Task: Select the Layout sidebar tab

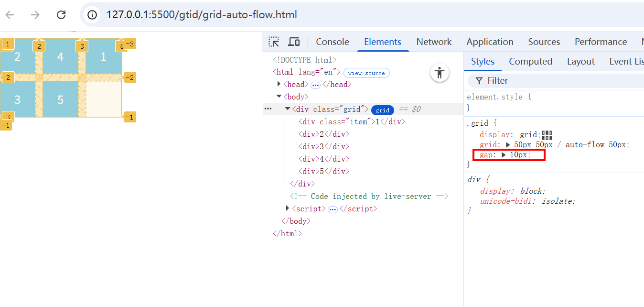Action: 581,61
